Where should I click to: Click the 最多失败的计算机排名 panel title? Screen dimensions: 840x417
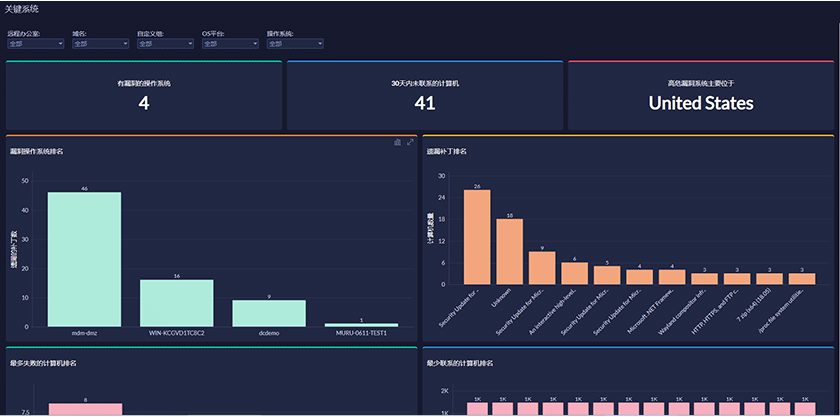(43, 363)
